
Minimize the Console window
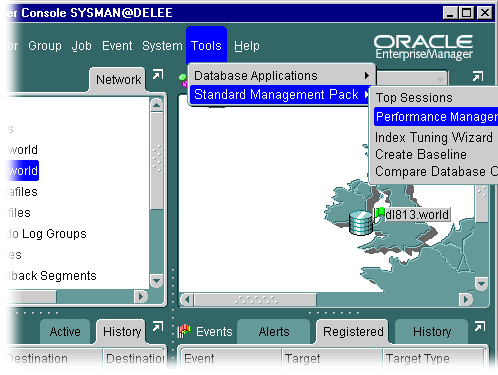click(450, 13)
